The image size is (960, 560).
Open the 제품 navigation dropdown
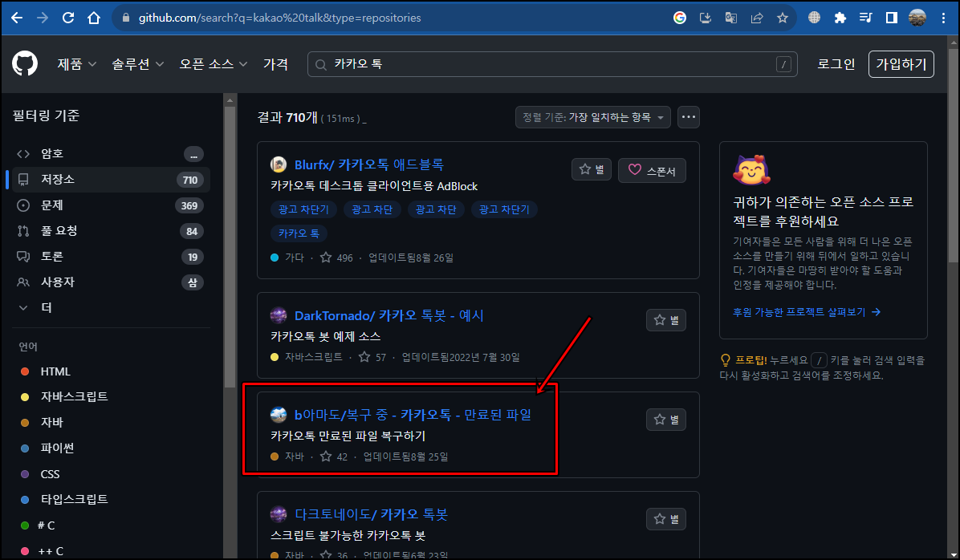pyautogui.click(x=76, y=64)
